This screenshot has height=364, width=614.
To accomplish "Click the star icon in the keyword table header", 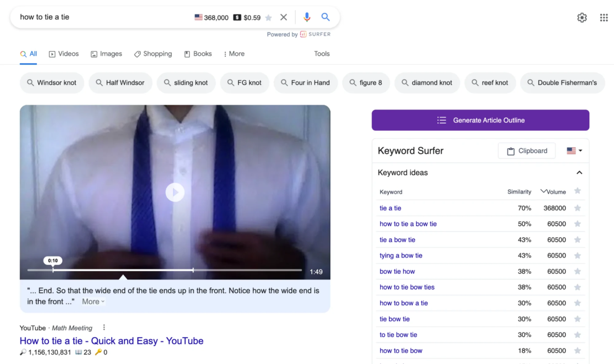I will click(578, 191).
